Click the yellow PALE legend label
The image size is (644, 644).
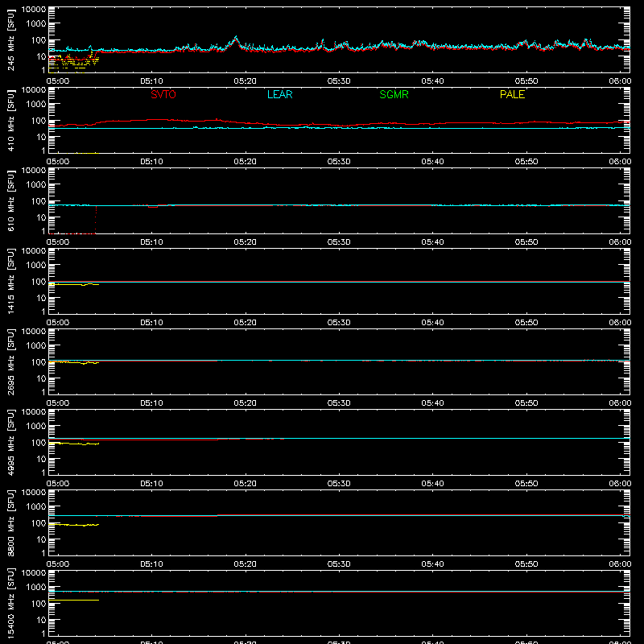[x=512, y=94]
